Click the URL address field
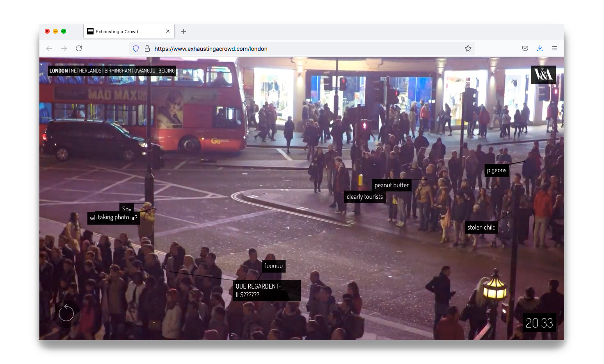Screen dimensions: 604x364 click(304, 49)
